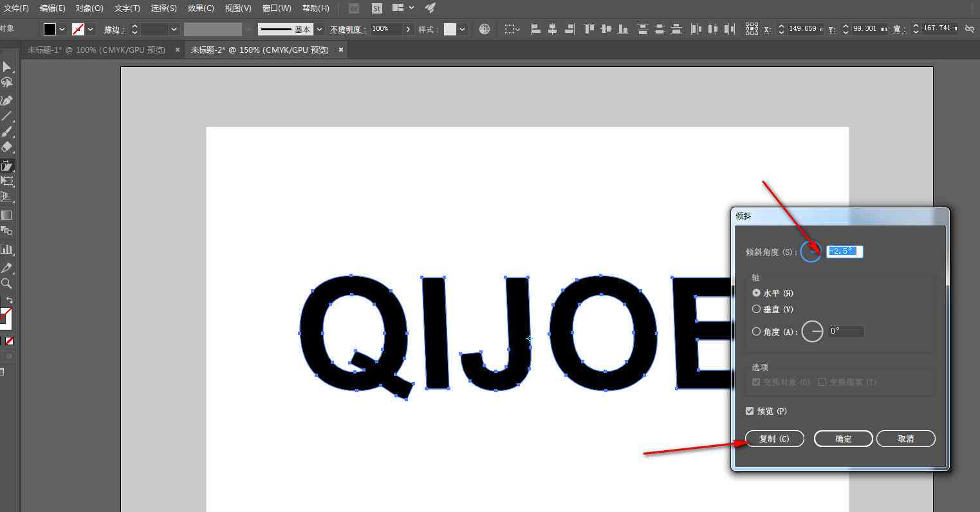The height and width of the screenshot is (512, 980).
Task: Select the 垂直 (V) axis radio button
Action: (757, 309)
